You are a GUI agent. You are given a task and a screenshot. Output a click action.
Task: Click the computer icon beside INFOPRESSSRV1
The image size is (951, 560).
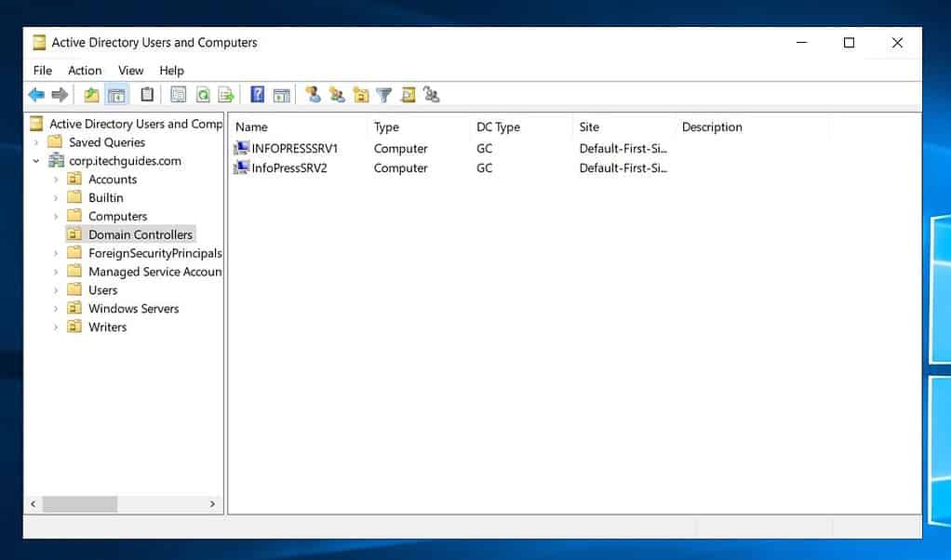[241, 148]
